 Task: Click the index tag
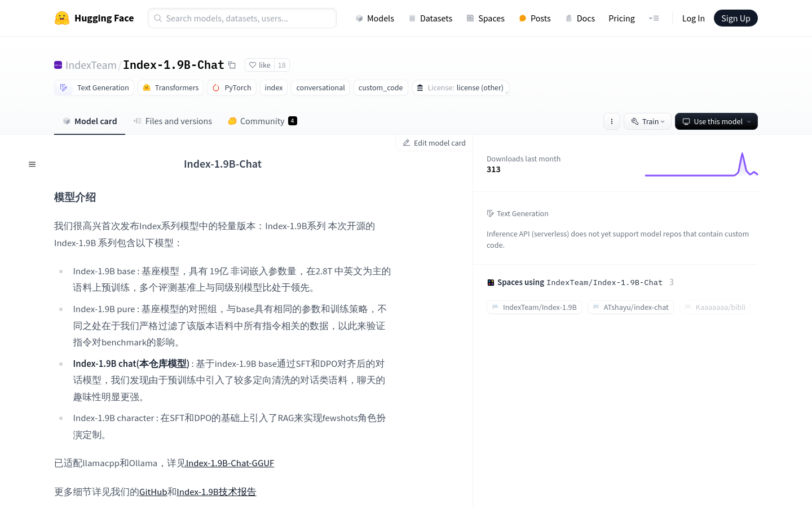(x=273, y=87)
